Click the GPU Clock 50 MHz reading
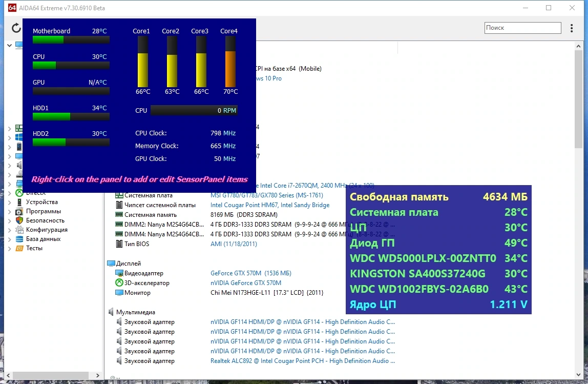Image resolution: width=588 pixels, height=384 pixels. coord(185,159)
